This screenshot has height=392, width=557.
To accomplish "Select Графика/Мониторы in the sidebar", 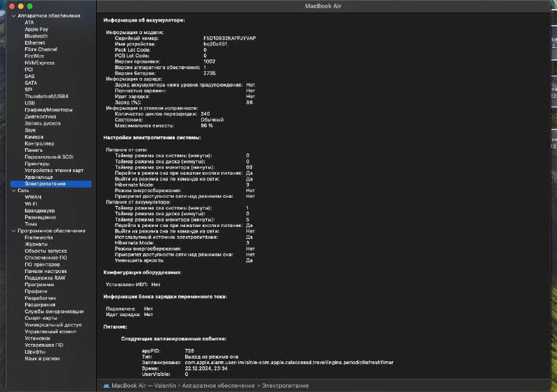I will tap(48, 109).
